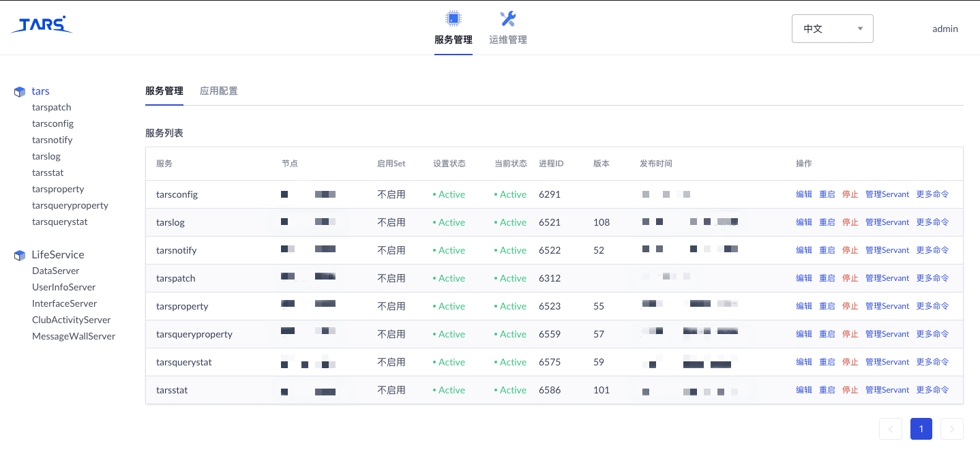Open the 中文 language dropdown

(x=833, y=29)
